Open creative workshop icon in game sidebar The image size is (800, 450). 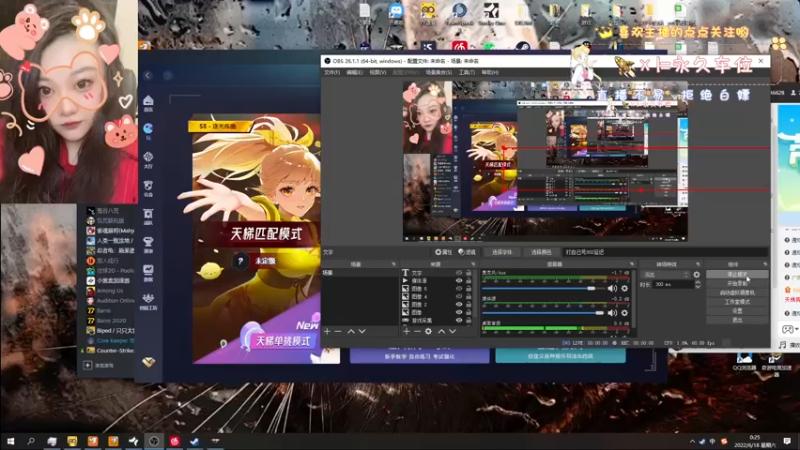148,301
